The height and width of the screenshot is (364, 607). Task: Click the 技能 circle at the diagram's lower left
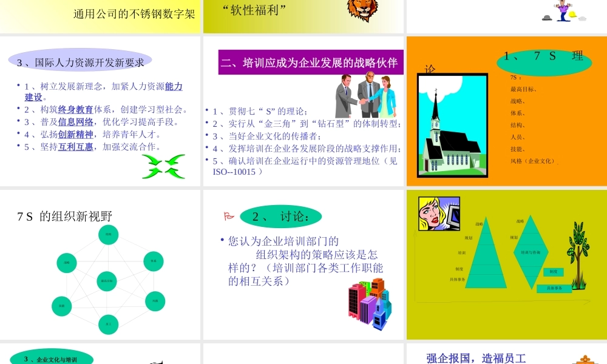click(61, 306)
